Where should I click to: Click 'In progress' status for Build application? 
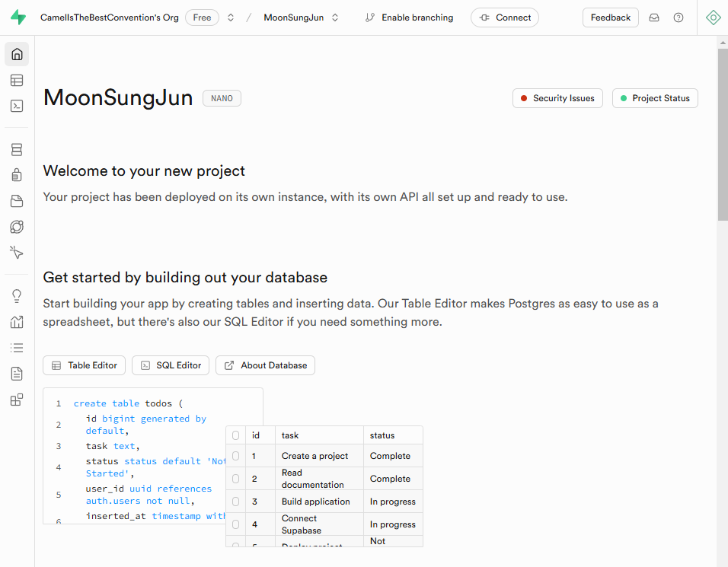[393, 501]
